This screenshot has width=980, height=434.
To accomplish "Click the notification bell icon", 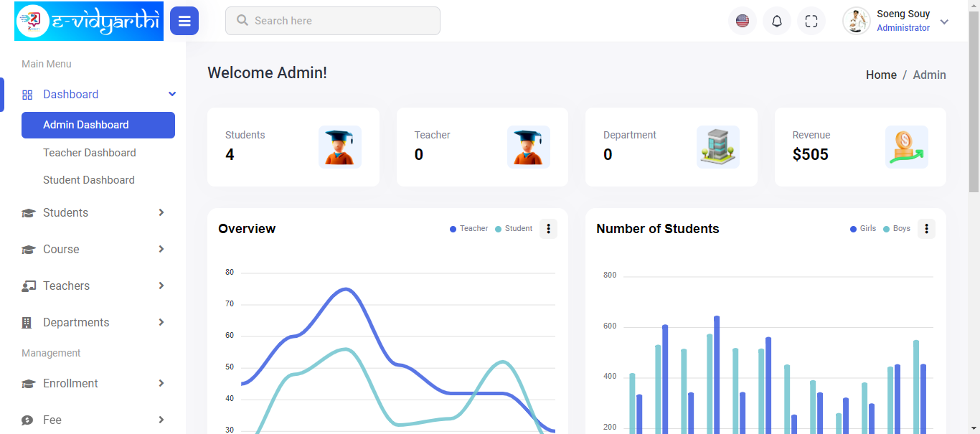I will click(776, 21).
